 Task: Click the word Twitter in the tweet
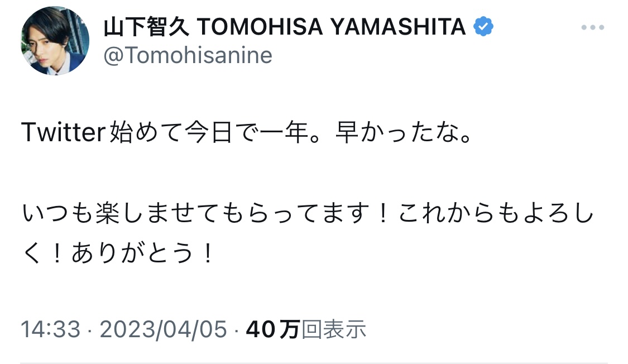(63, 132)
